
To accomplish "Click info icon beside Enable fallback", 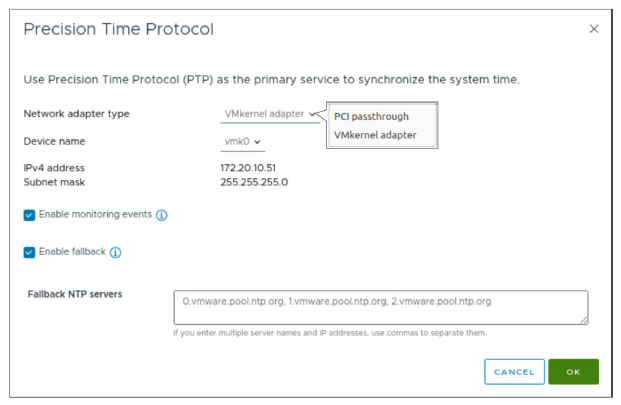I will [x=115, y=252].
